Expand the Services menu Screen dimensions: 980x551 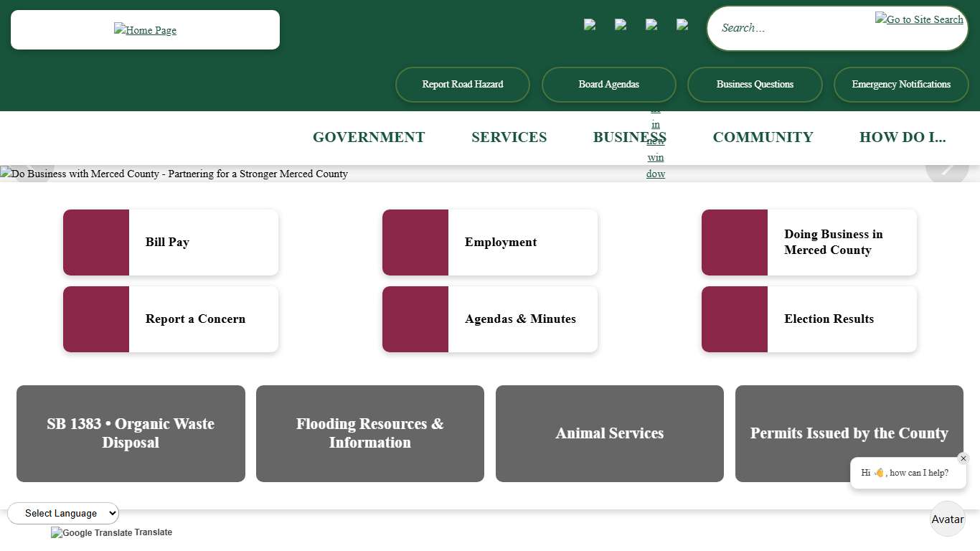click(509, 137)
